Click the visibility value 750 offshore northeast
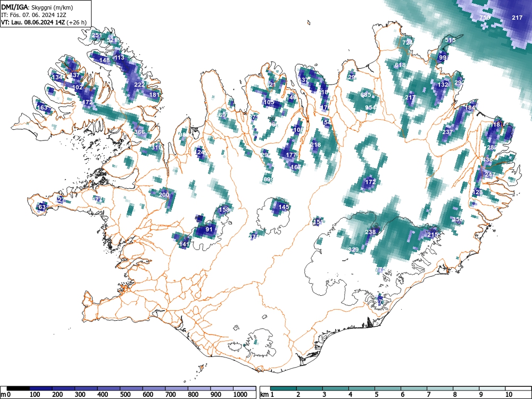 485,18
